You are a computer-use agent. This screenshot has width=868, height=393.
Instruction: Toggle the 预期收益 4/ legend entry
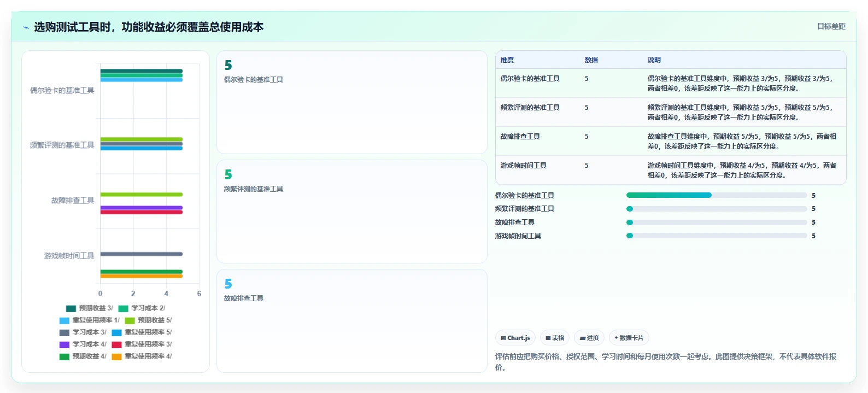coord(83,356)
